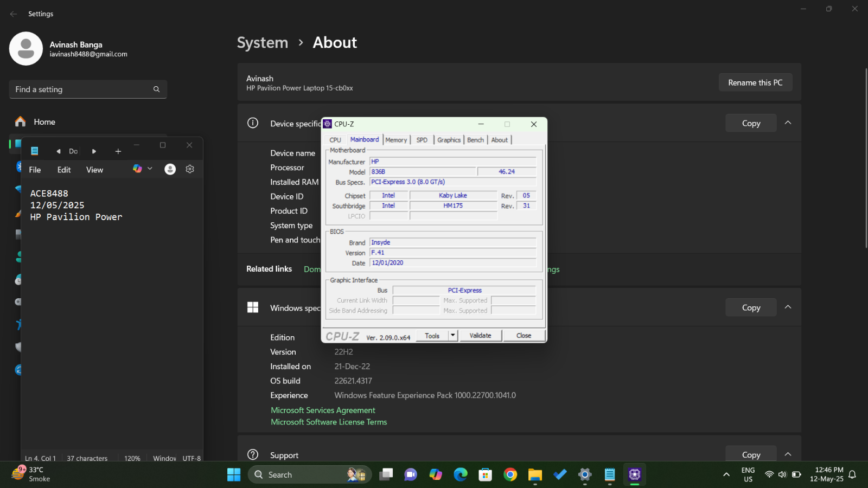Open the Bench tab in CPU-Z

pos(475,140)
